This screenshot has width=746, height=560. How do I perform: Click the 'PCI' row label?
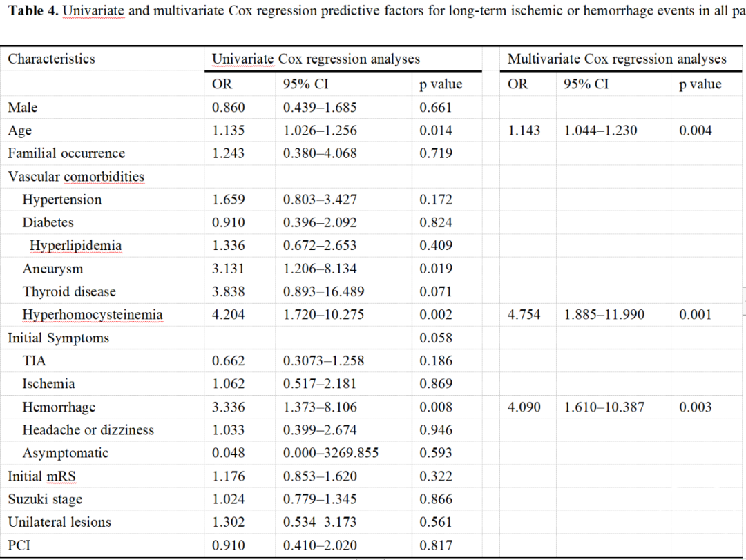(19, 545)
